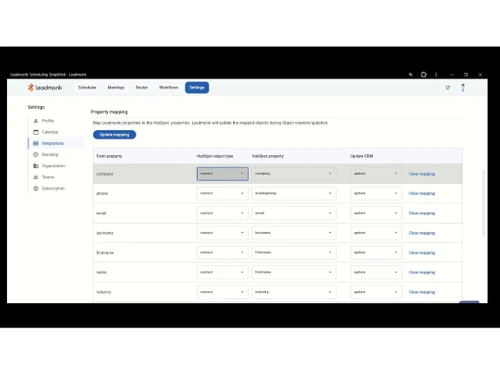Open object type dropdown for industry row

click(223, 292)
